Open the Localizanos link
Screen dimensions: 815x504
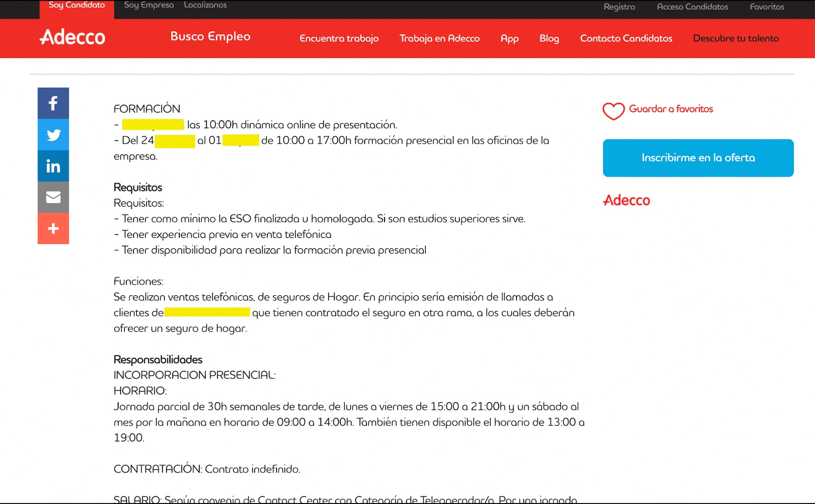tap(205, 6)
